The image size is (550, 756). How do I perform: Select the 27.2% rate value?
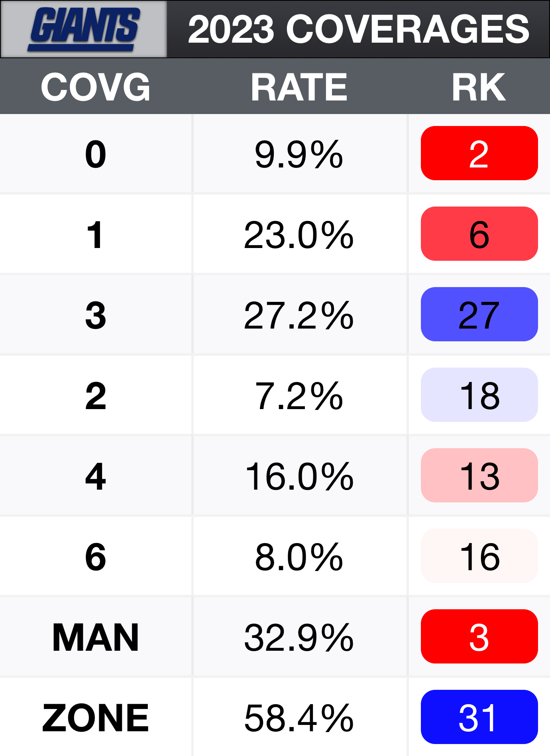point(299,315)
